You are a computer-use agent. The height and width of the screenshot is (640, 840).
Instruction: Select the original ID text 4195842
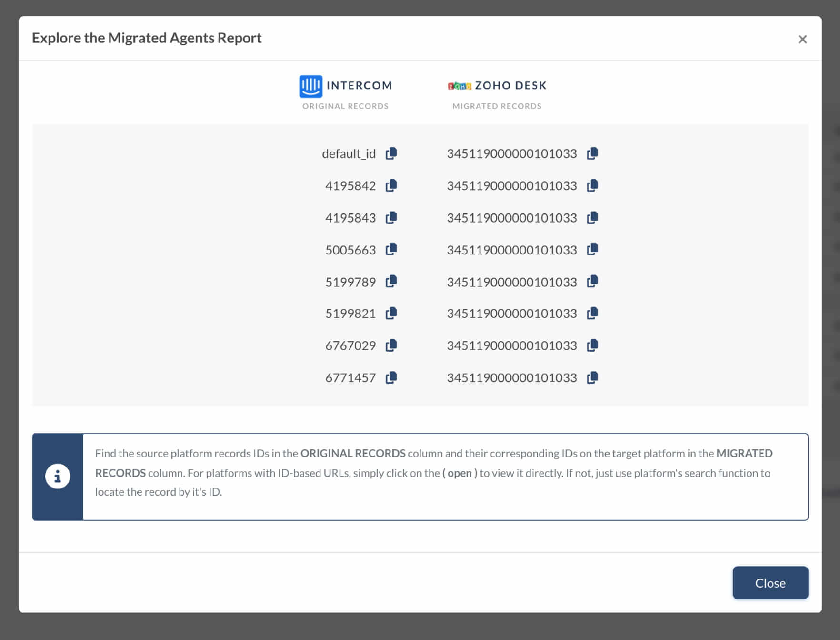(350, 185)
